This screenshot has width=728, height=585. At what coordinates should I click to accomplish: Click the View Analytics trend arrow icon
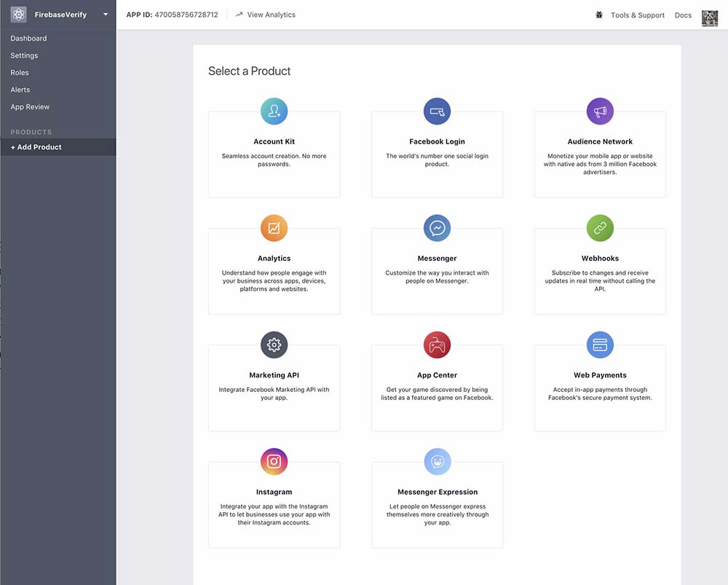(239, 15)
